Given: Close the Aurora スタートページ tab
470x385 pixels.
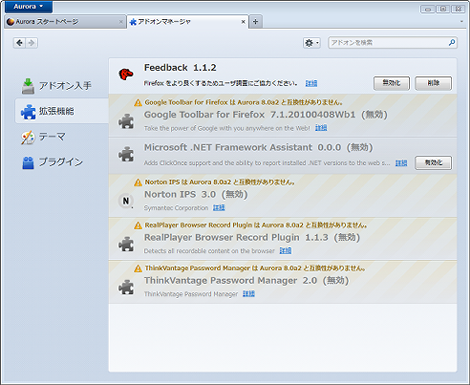Looking at the screenshot, I should pos(121,22).
